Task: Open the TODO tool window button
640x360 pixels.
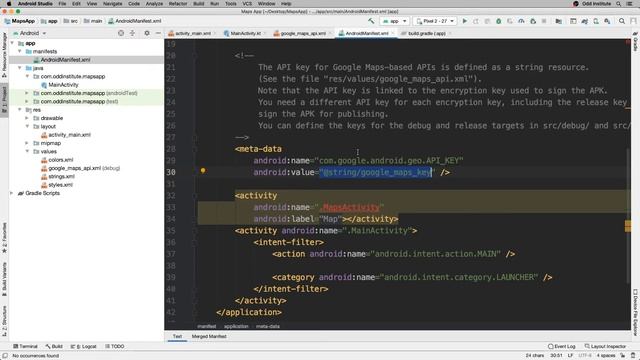Action: click(x=115, y=346)
